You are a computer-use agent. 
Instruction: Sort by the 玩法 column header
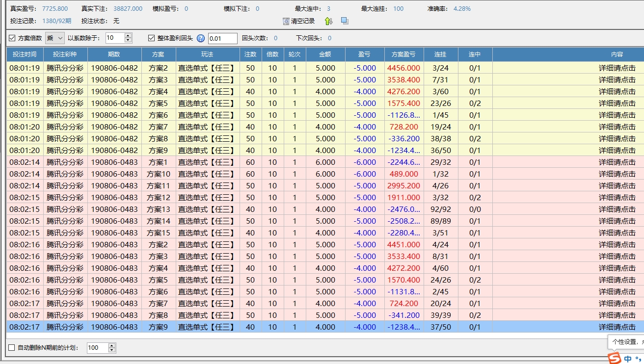208,54
